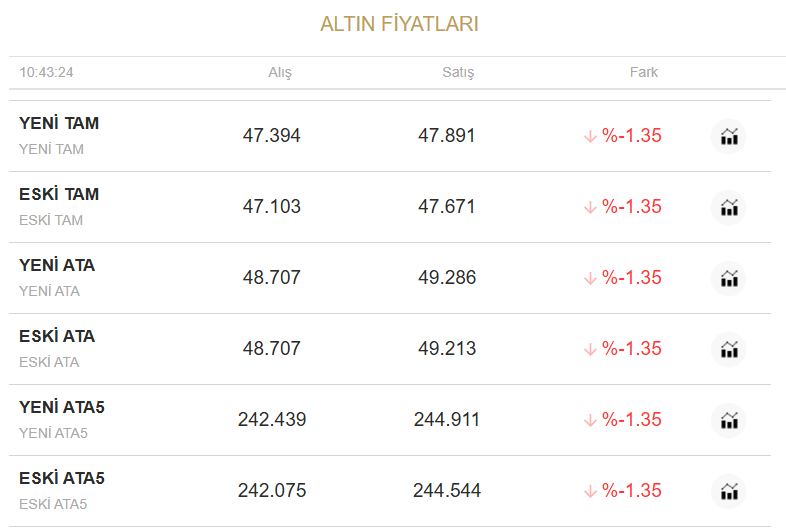This screenshot has height=528, width=786.
Task: Click the YENİ ATA change percentage
Action: [631, 278]
